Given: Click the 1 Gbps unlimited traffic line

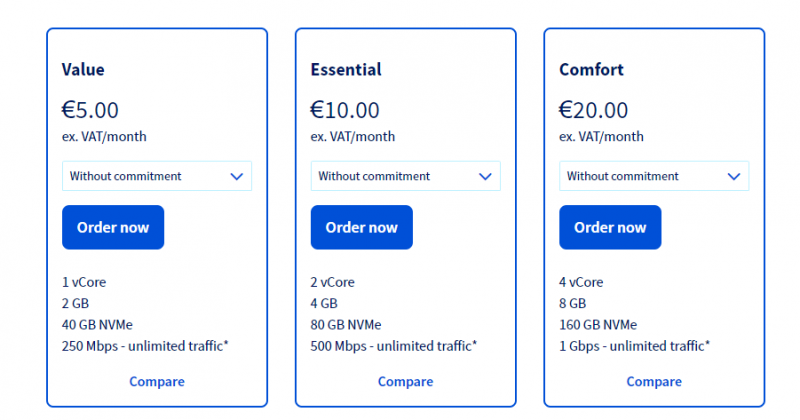Looking at the screenshot, I should point(634,346).
